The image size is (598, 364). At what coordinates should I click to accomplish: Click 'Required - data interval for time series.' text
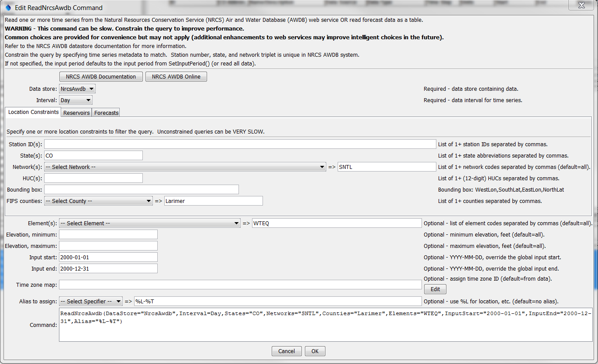473,100
